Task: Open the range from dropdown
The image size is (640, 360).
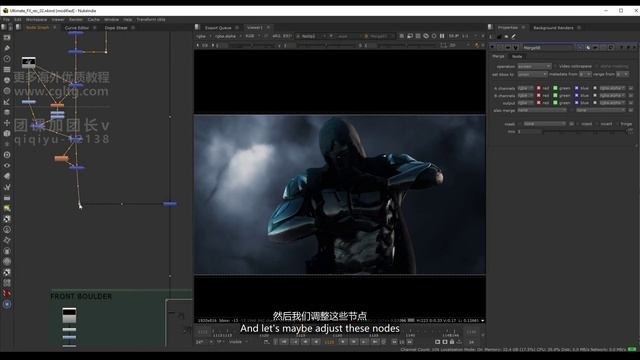Action: pyautogui.click(x=622, y=74)
